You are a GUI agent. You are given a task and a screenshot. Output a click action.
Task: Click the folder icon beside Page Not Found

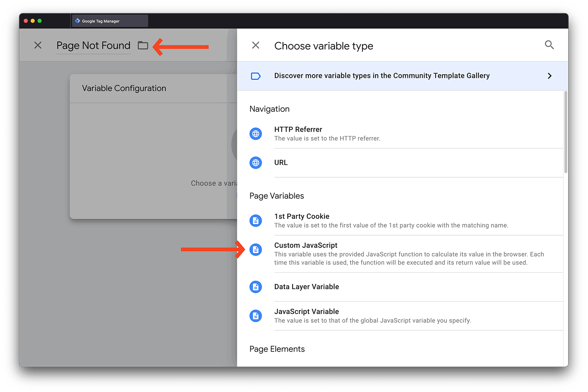pyautogui.click(x=143, y=46)
